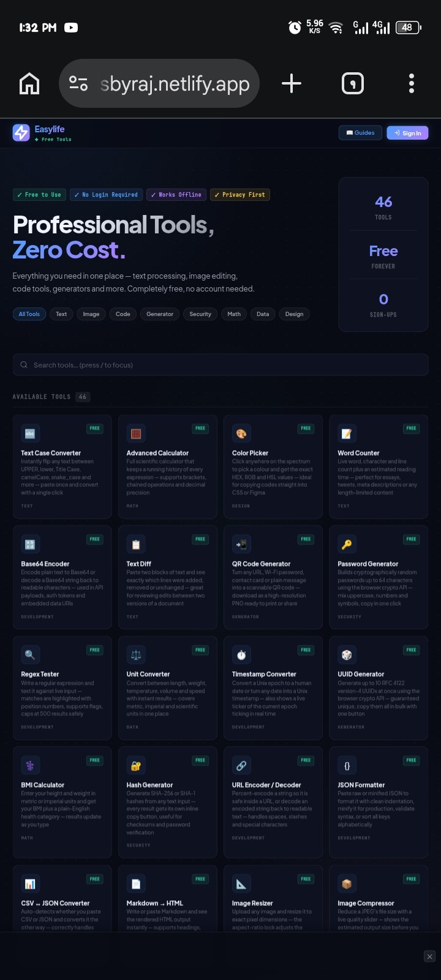Open the Regex Tester magnifier icon
This screenshot has width=441, height=980.
click(30, 655)
